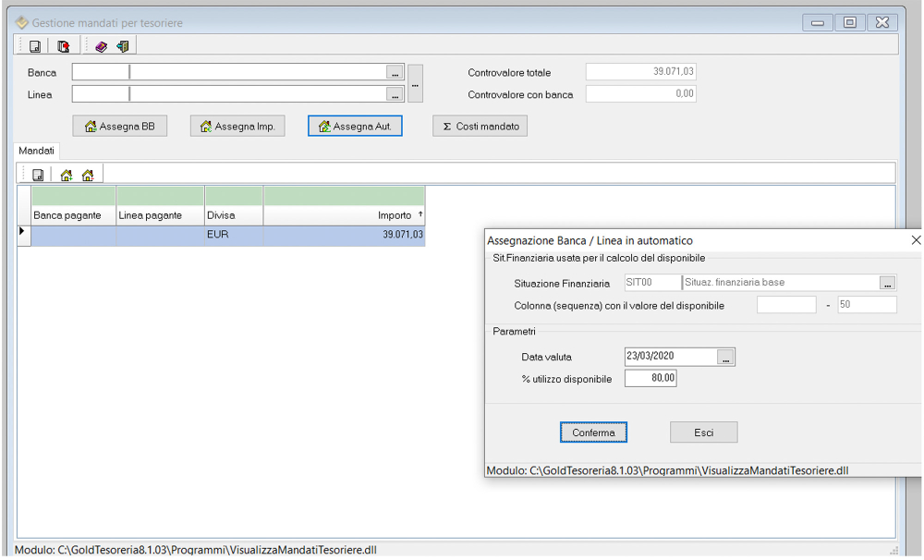The height and width of the screenshot is (560, 924).
Task: Open Costi mandato with the sigma button
Action: pyautogui.click(x=480, y=127)
